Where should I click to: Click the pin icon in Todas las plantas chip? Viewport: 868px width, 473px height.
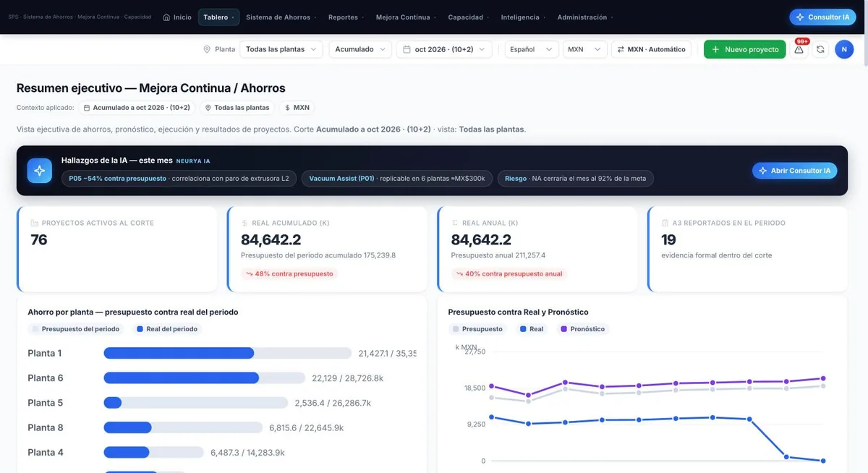click(x=208, y=108)
